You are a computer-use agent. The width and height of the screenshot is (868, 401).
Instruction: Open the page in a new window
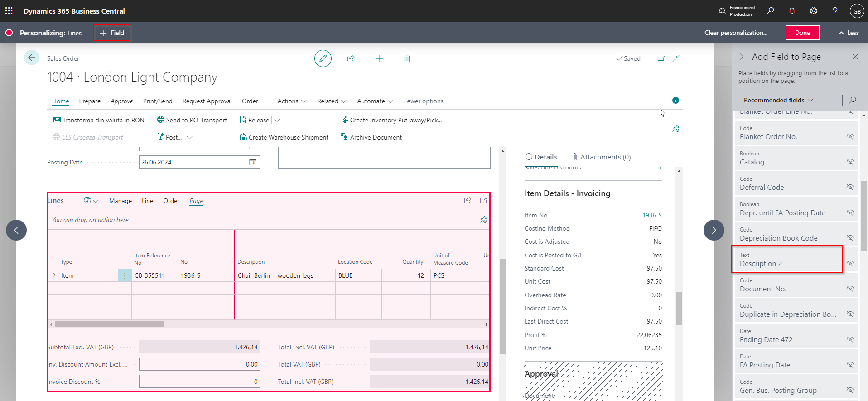pos(661,58)
